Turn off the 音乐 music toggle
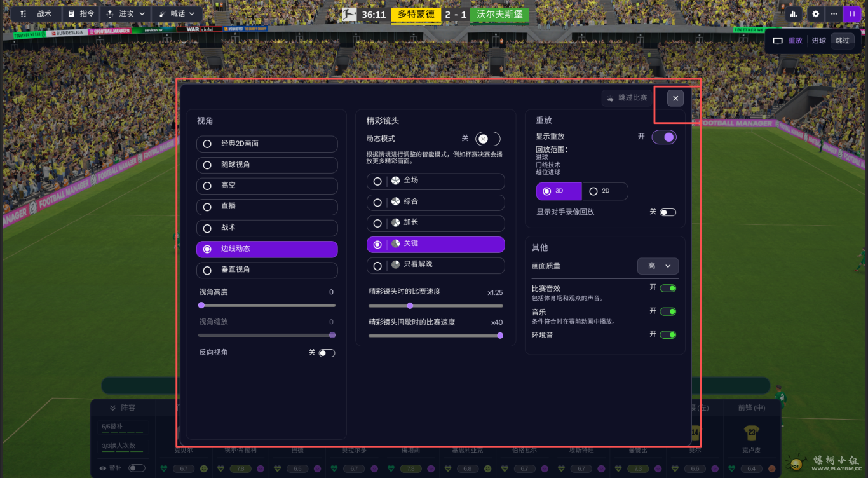Screen dimensions: 868x478 [x=668, y=311]
